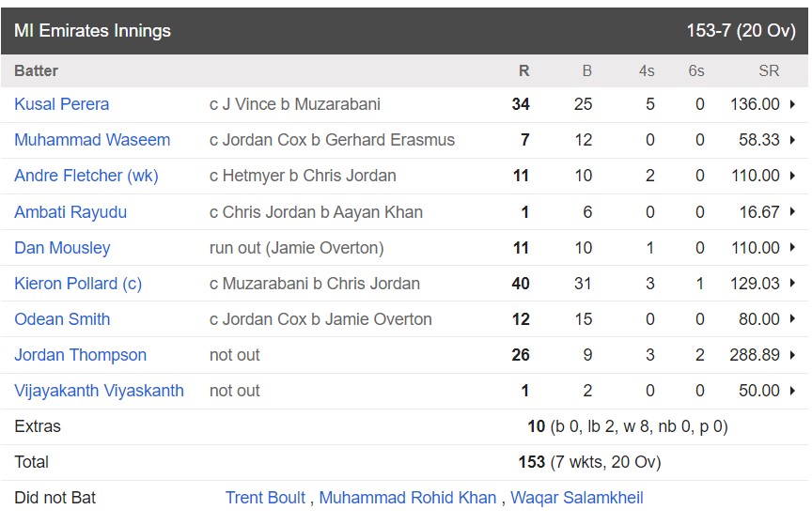Expand Odean Smith's row arrow

[792, 319]
